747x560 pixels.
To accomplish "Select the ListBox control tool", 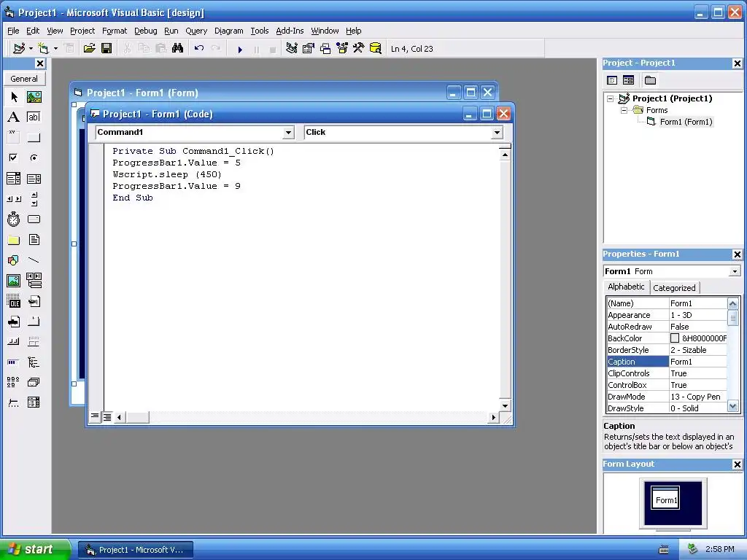I will click(x=34, y=179).
